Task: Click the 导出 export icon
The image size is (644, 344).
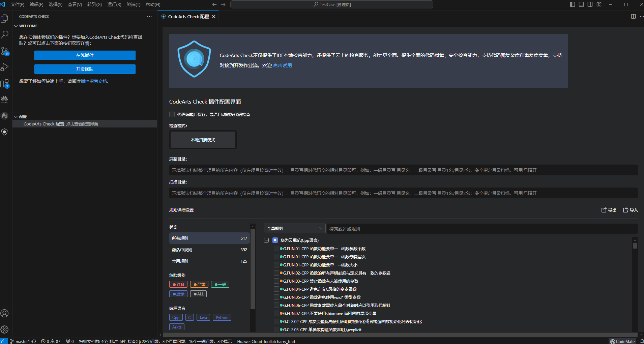Action: (x=608, y=210)
